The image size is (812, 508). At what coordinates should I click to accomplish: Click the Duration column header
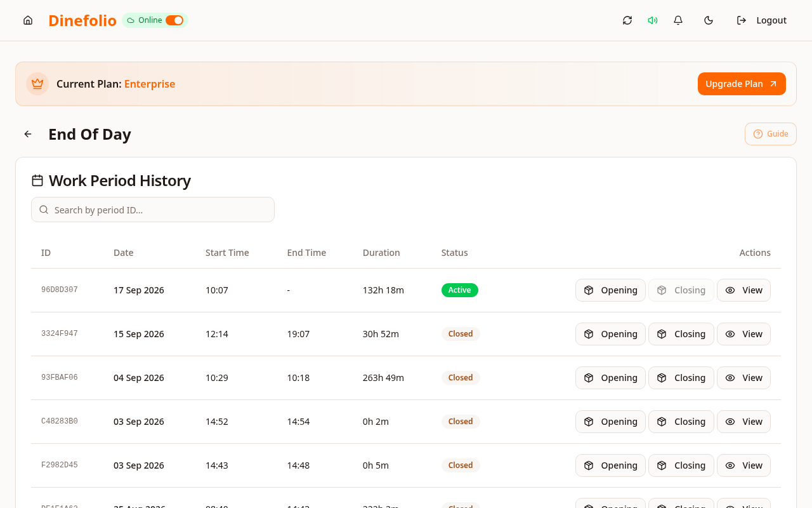coord(381,253)
